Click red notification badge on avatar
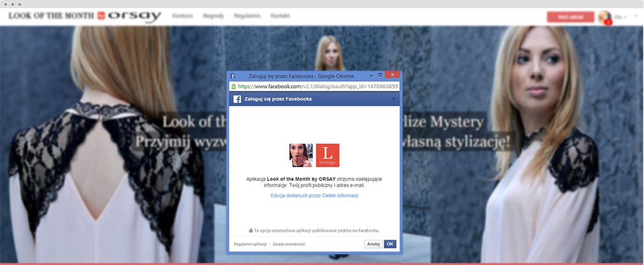The height and width of the screenshot is (265, 644). (608, 22)
